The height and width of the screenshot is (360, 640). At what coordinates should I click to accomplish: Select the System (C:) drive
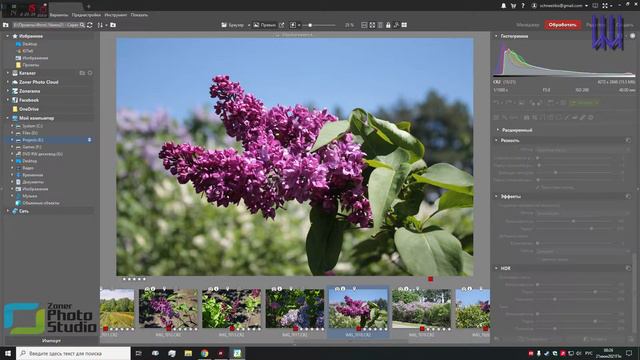pos(32,126)
